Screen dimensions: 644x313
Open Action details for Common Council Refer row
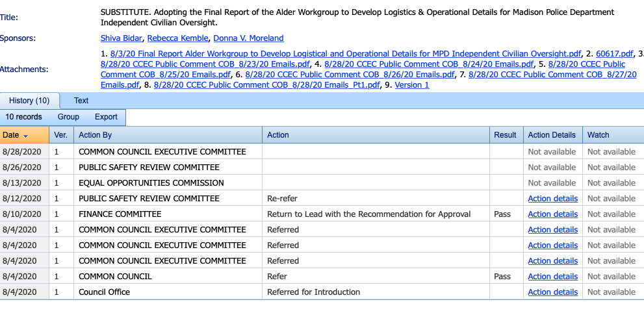coord(552,277)
